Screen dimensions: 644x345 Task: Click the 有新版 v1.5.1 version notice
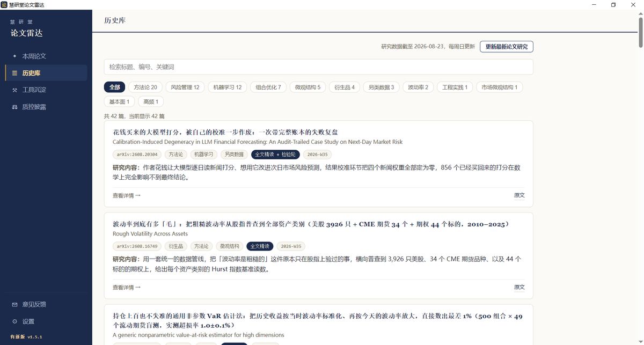pos(26,337)
